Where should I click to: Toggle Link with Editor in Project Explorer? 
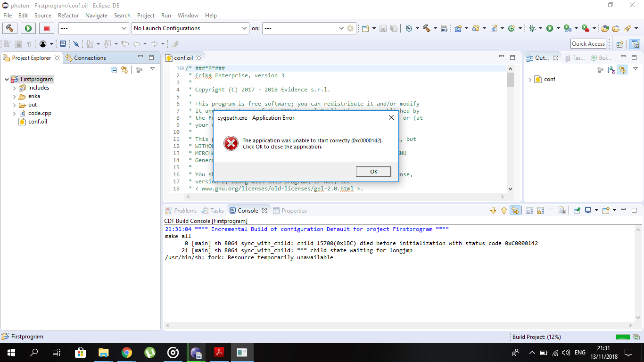[x=124, y=70]
